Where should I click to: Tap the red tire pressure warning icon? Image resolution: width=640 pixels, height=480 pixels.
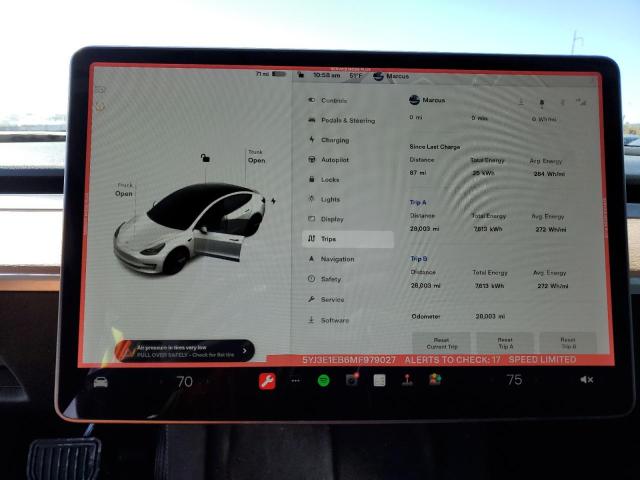click(126, 351)
